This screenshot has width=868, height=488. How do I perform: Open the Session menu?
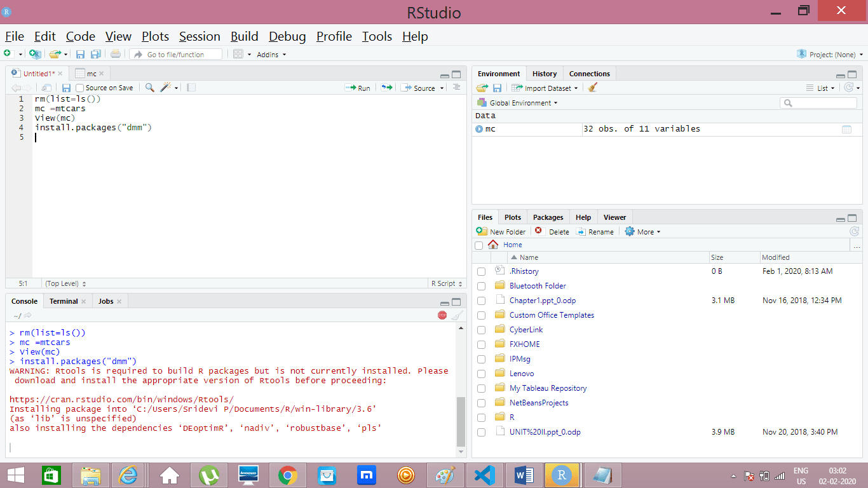pos(200,36)
